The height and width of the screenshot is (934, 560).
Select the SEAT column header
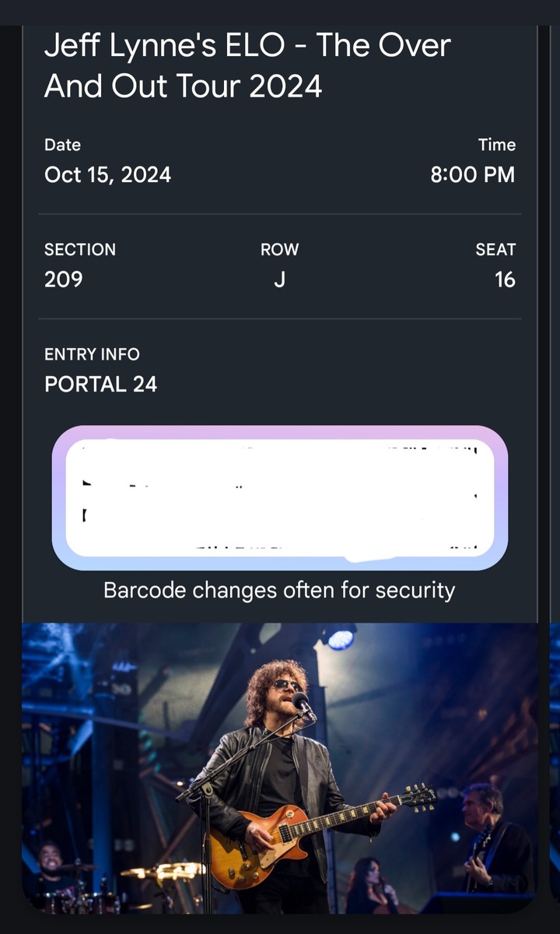pyautogui.click(x=495, y=249)
